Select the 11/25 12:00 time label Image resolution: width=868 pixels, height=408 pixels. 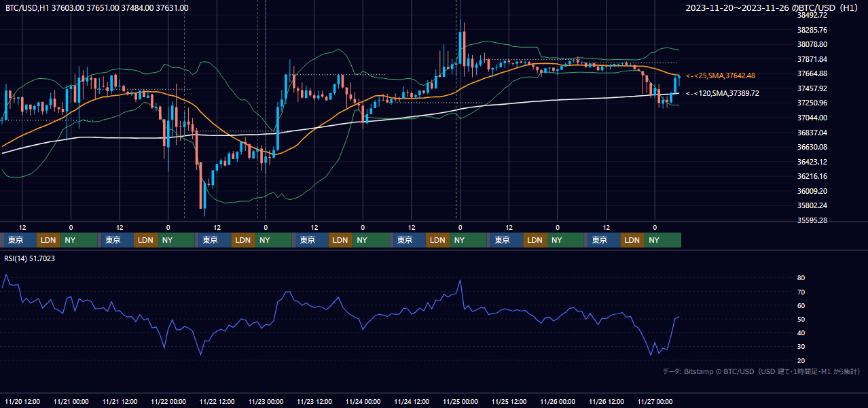coord(509,401)
